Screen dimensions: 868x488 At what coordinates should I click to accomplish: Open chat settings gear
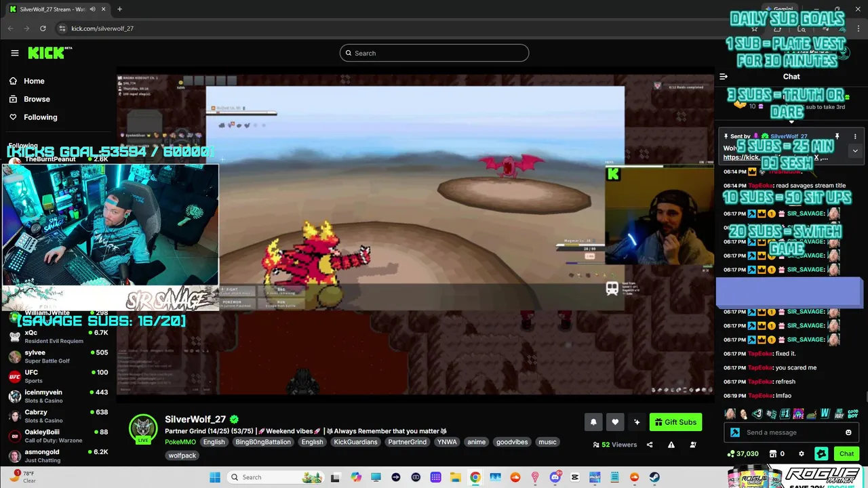(x=802, y=453)
